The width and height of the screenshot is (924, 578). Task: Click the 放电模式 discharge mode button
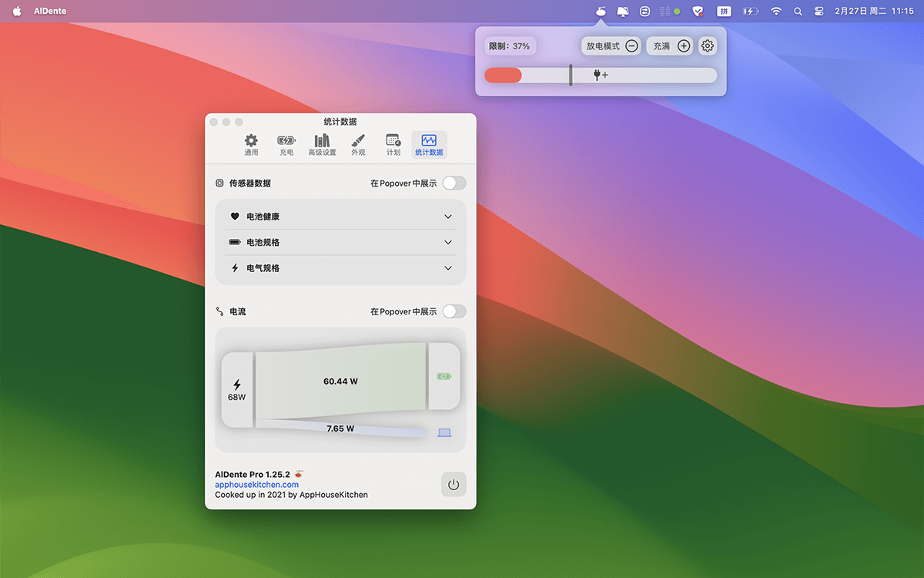(611, 46)
